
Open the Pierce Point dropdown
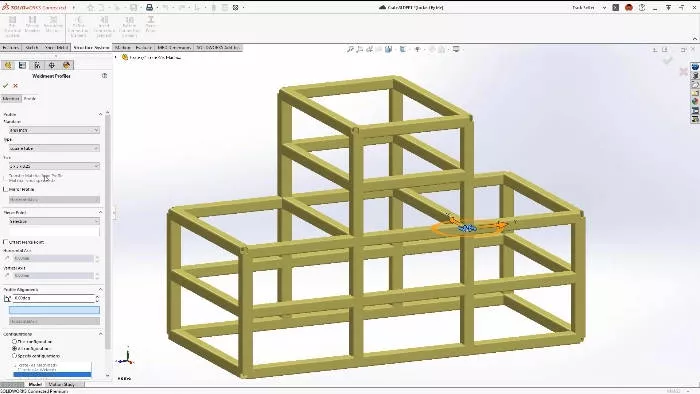tap(54, 221)
